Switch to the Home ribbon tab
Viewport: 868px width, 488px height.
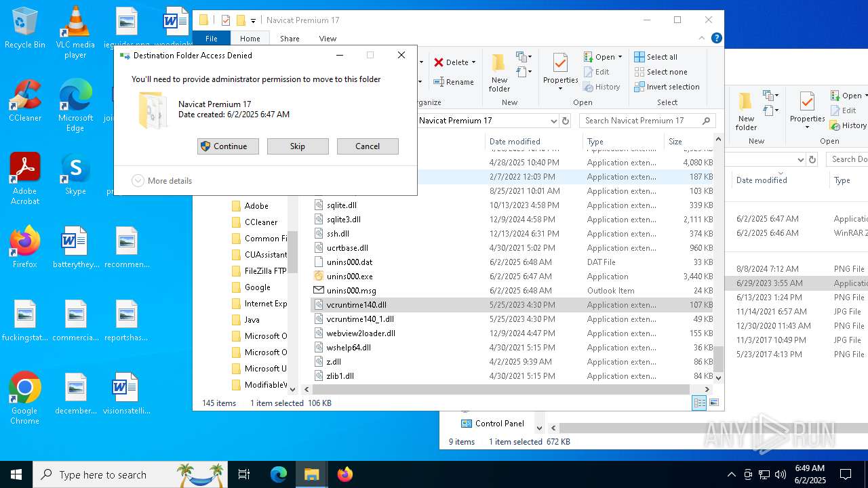click(250, 39)
